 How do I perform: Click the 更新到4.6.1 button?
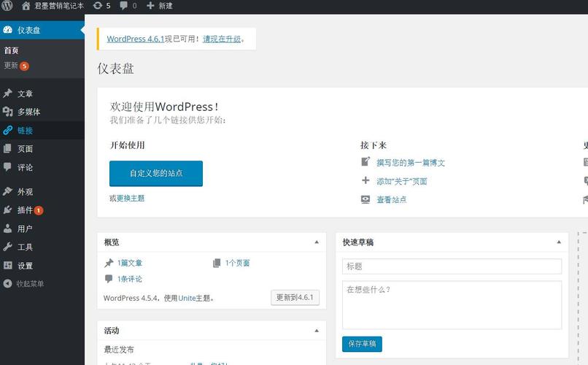295,298
